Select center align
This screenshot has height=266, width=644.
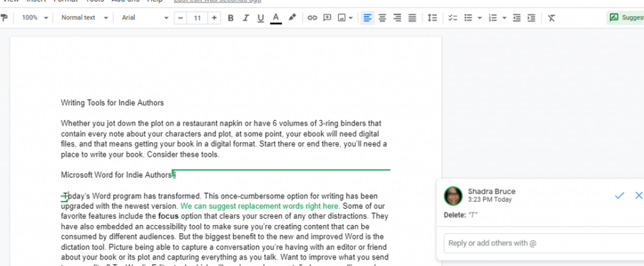point(382,18)
